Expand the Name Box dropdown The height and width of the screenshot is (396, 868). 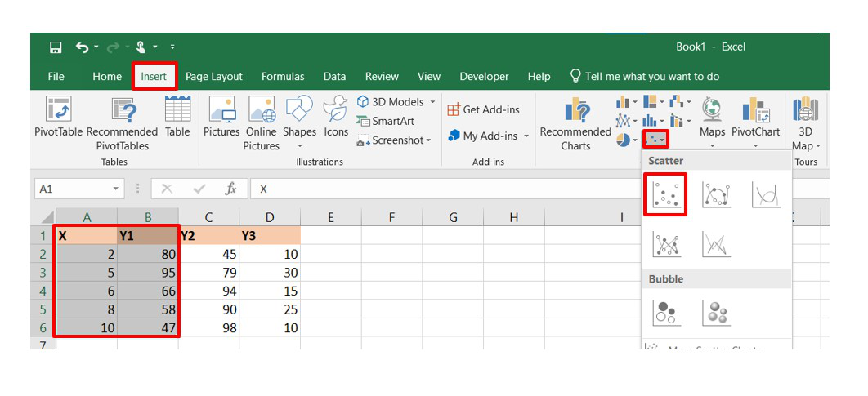click(x=115, y=189)
